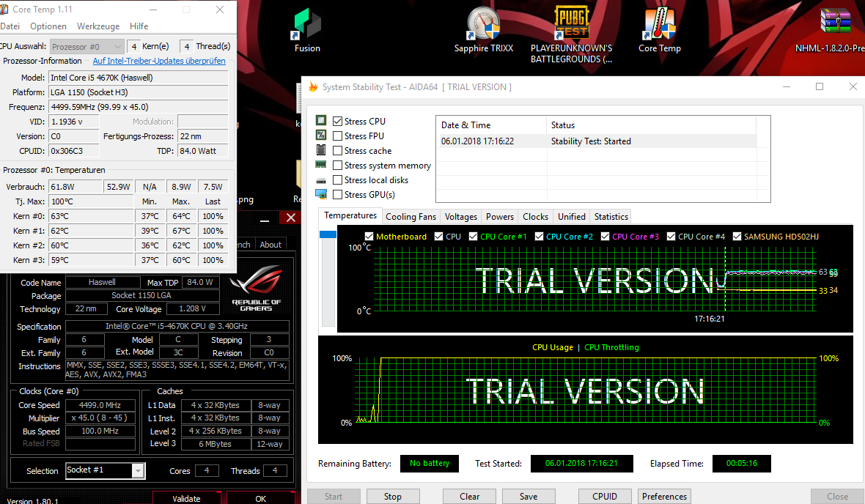Screen dimensions: 865x504
Task: Enable the Stress GPU(s) checkbox
Action: pyautogui.click(x=338, y=195)
